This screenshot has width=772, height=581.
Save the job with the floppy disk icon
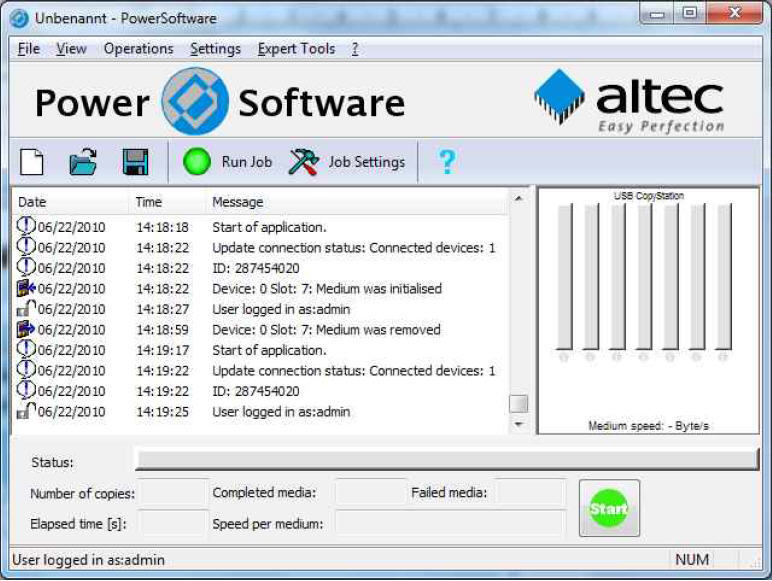point(135,161)
